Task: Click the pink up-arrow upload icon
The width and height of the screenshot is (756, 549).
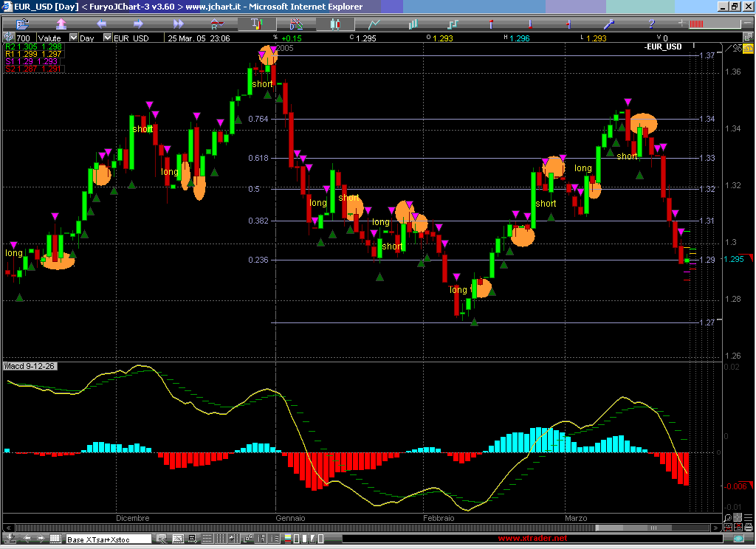Action: (61, 24)
